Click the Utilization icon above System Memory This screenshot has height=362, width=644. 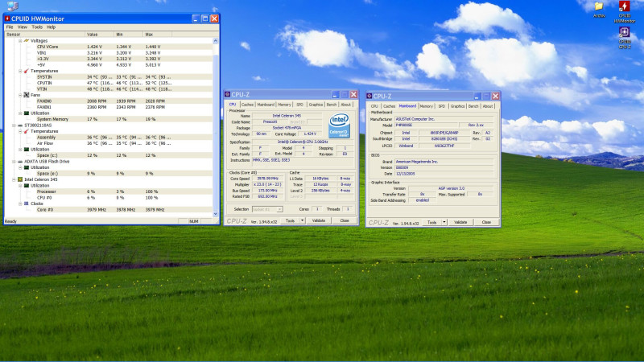click(27, 113)
